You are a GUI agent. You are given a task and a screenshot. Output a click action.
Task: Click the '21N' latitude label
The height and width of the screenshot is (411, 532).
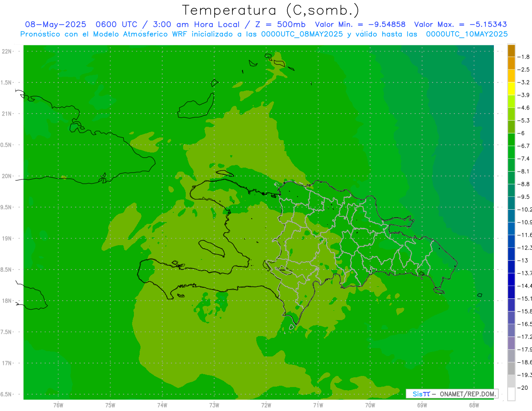click(6, 114)
